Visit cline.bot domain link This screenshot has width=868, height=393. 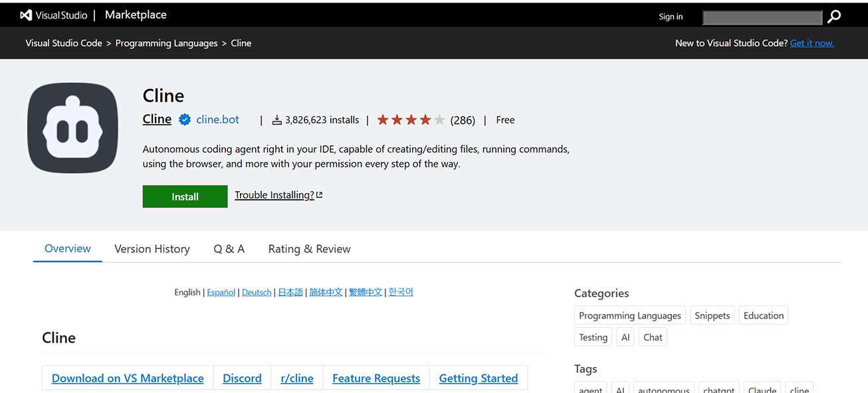coord(217,120)
